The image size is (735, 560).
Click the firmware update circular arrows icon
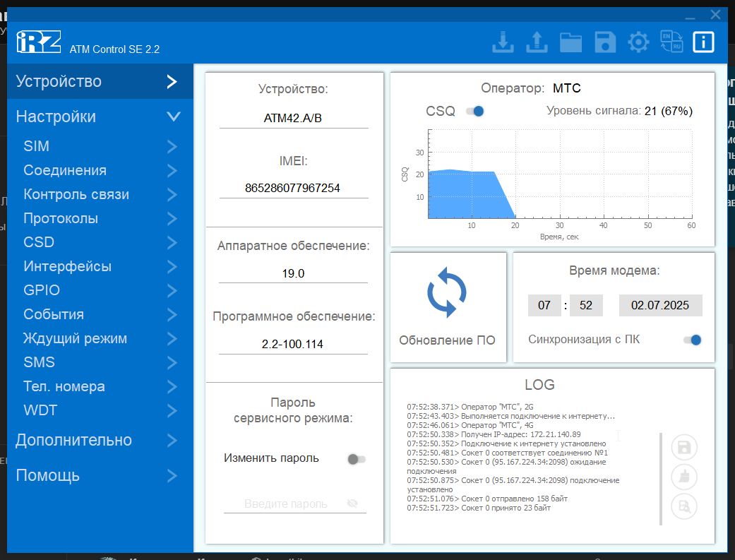pyautogui.click(x=447, y=292)
